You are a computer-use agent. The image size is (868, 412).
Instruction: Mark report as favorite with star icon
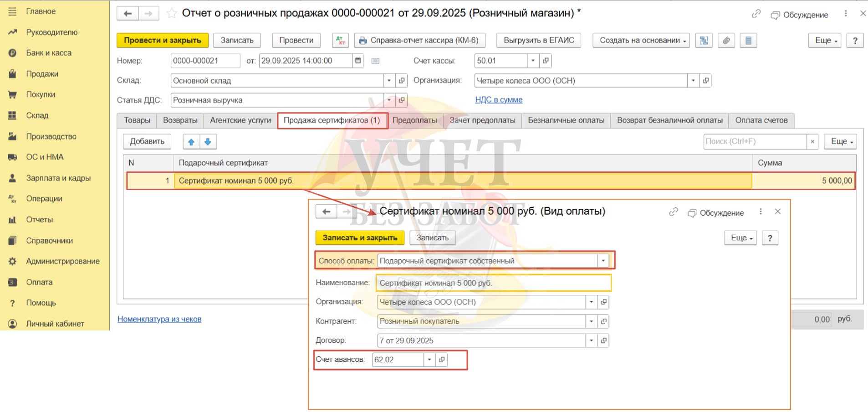click(172, 13)
